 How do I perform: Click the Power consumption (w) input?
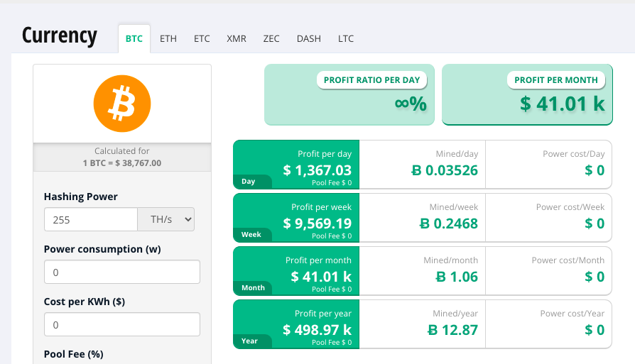click(122, 272)
